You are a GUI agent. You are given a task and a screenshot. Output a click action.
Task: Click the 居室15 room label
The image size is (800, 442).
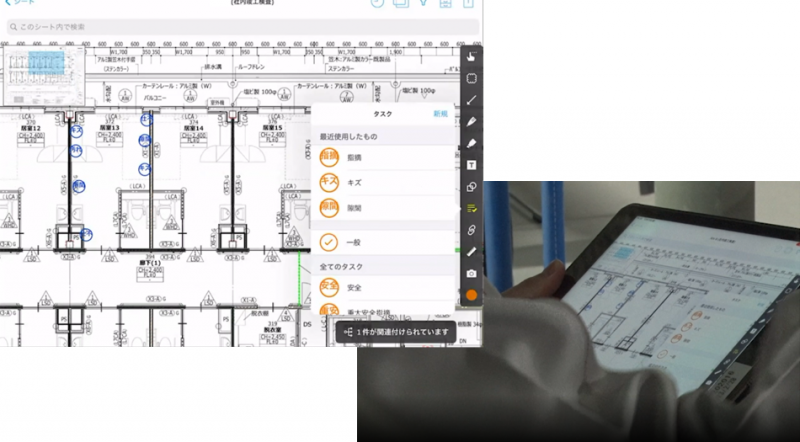click(x=272, y=128)
